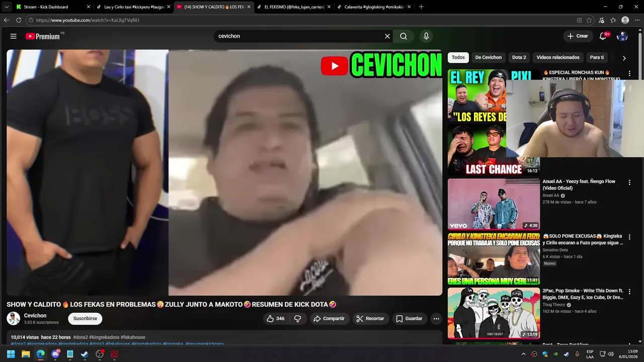Open options for Anuel AA Yeezy video
The image size is (644, 362).
(629, 183)
